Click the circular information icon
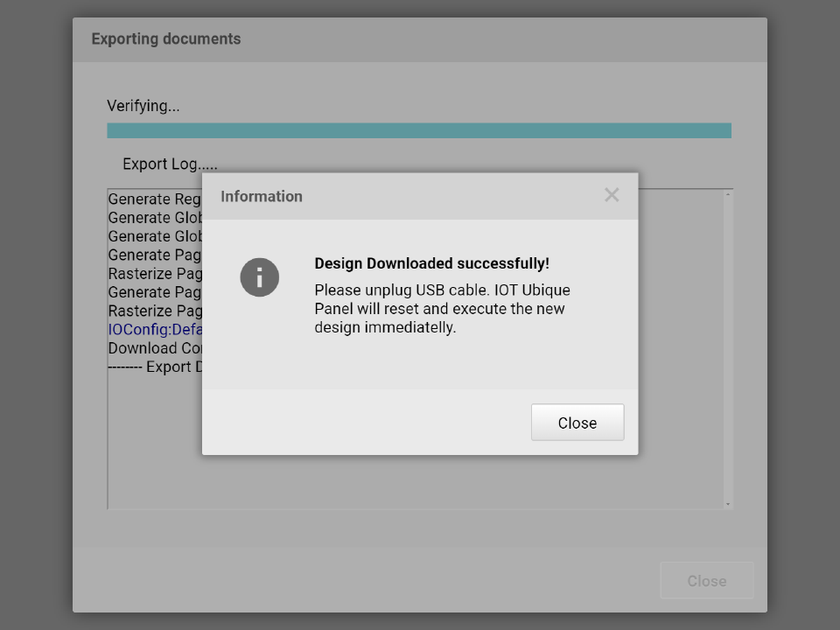Image resolution: width=840 pixels, height=630 pixels. coord(259,276)
